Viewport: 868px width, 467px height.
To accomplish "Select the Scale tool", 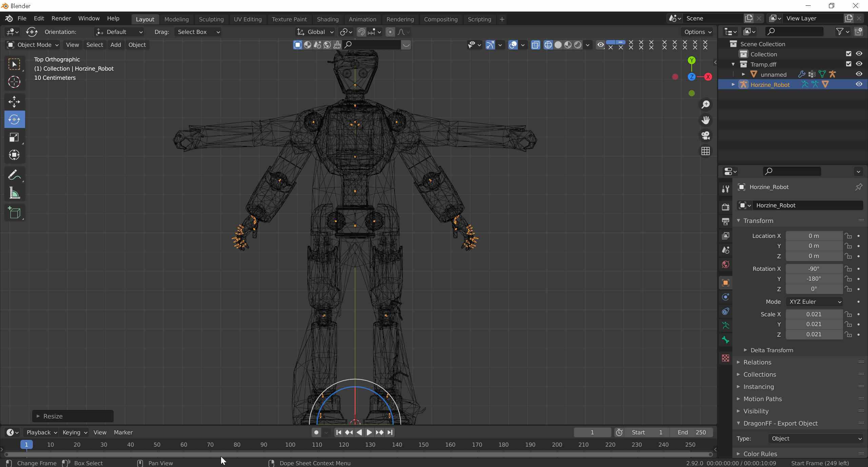I will [14, 137].
